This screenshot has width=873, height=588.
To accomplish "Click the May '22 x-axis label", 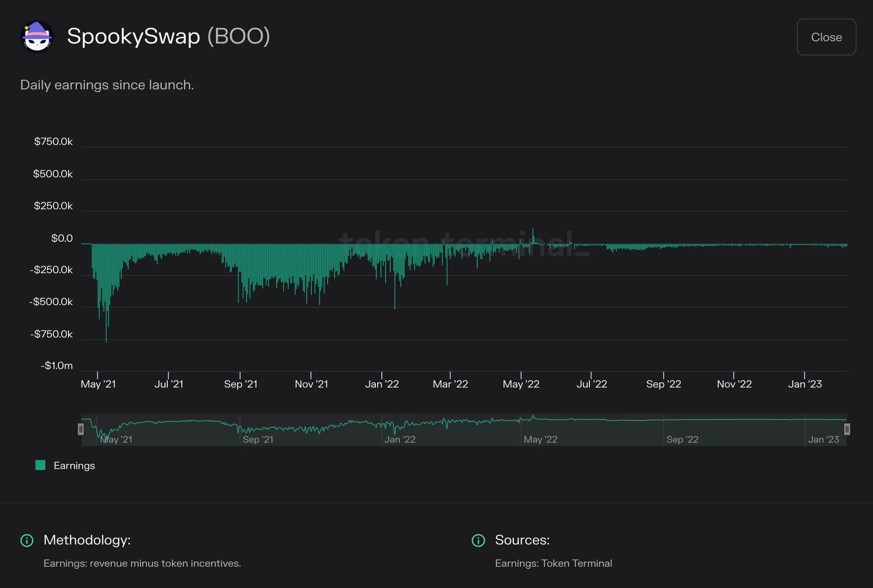I will pyautogui.click(x=521, y=384).
